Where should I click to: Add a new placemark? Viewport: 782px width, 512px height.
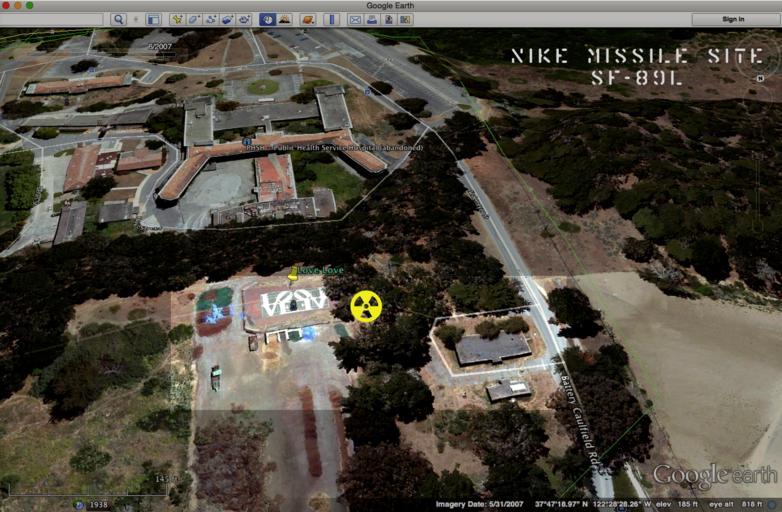[x=177, y=19]
